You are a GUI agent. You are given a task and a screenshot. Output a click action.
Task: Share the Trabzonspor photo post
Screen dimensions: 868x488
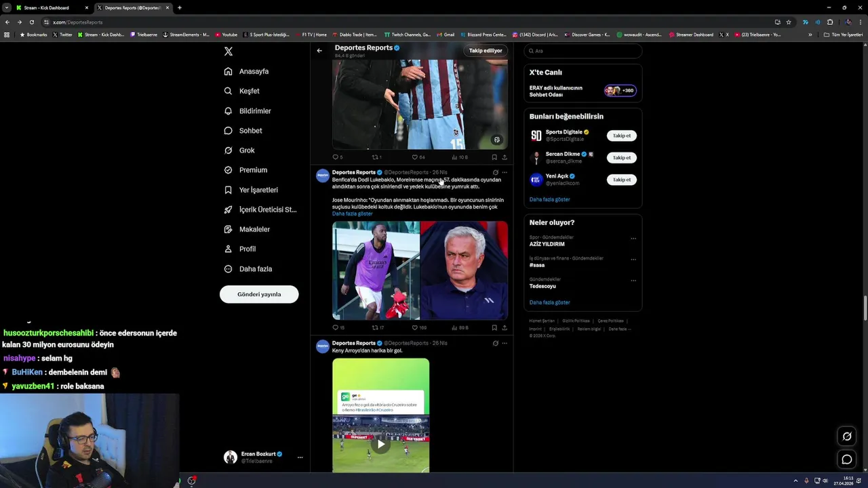click(505, 157)
